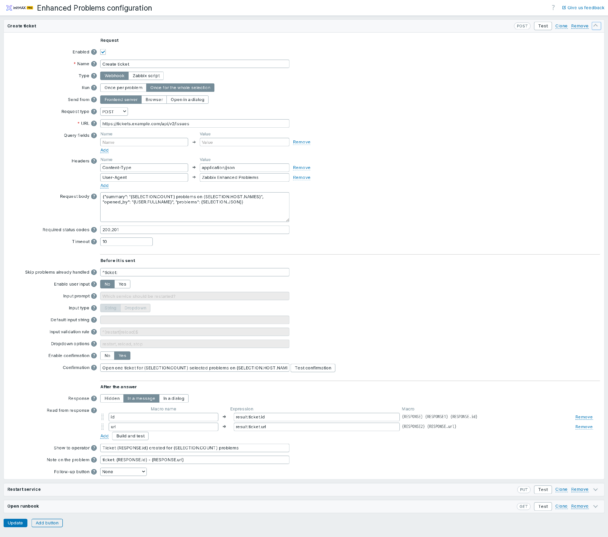Show help icon next to Timeout
The width and height of the screenshot is (608, 537).
click(x=94, y=242)
